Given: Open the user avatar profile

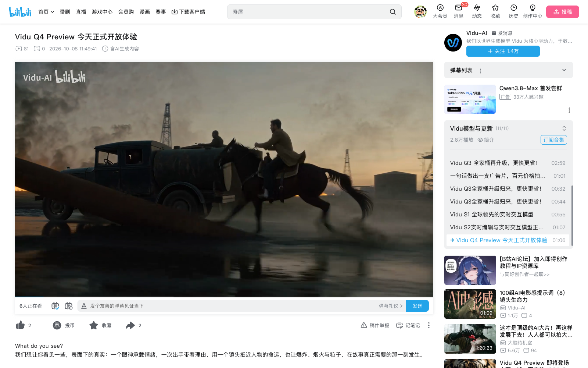Looking at the screenshot, I should pyautogui.click(x=420, y=12).
